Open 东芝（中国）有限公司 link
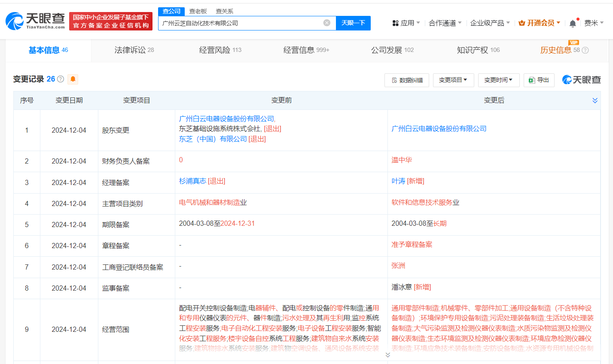 coord(213,139)
